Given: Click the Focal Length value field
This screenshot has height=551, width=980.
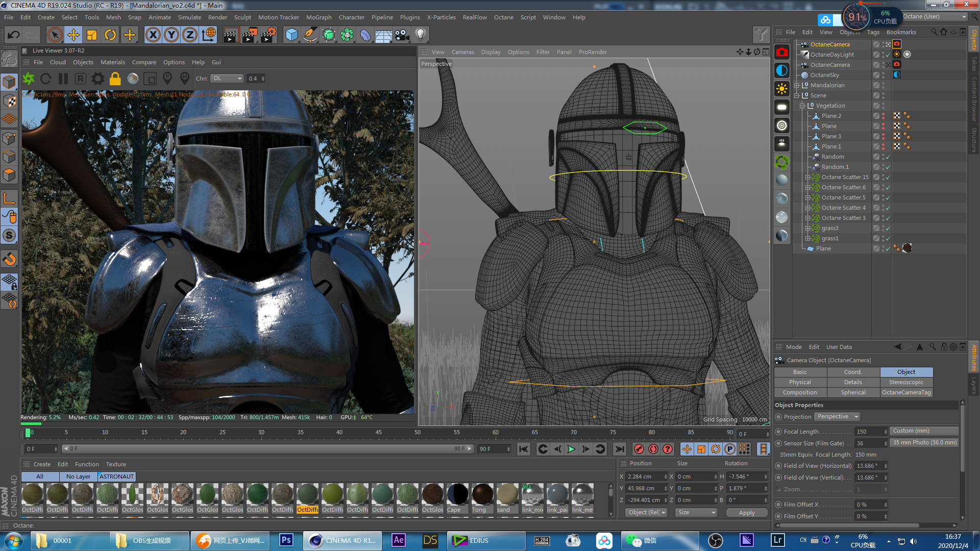Looking at the screenshot, I should tap(869, 432).
